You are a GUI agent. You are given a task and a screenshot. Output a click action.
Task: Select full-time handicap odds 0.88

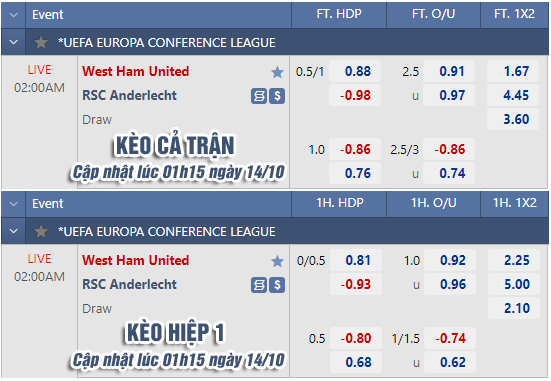[355, 71]
